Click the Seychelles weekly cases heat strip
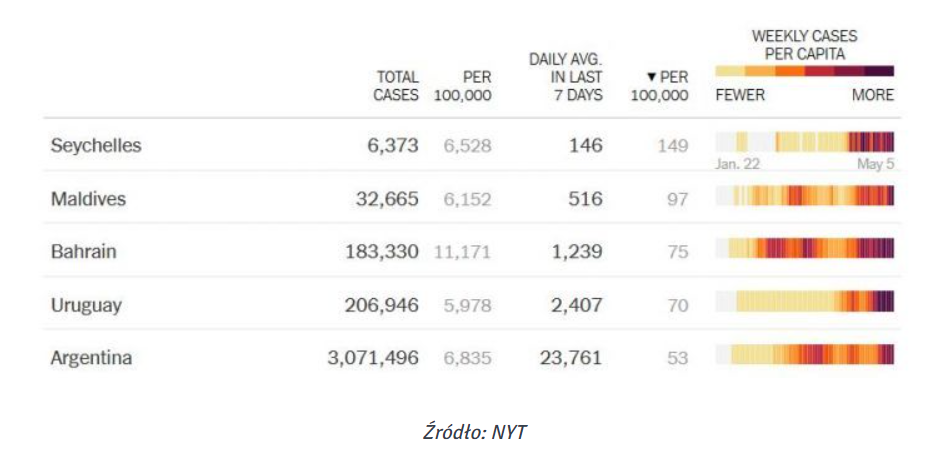The height and width of the screenshot is (453, 943). coord(804,142)
